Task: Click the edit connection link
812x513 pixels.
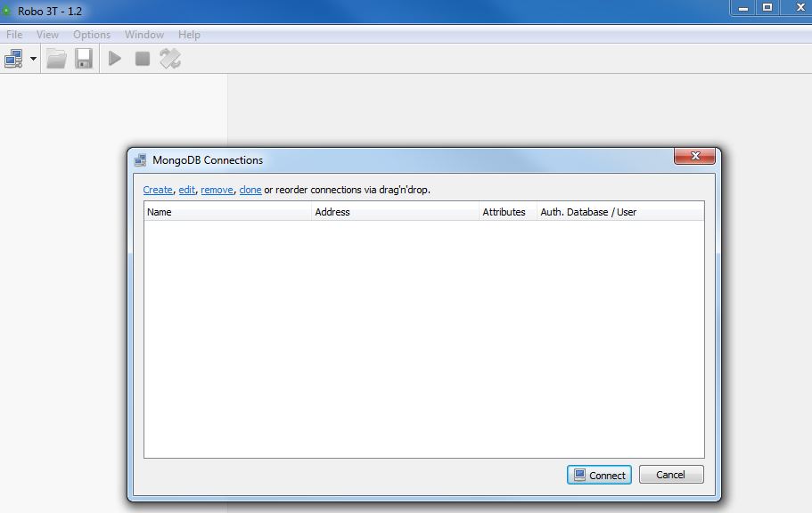Action: pyautogui.click(x=187, y=190)
